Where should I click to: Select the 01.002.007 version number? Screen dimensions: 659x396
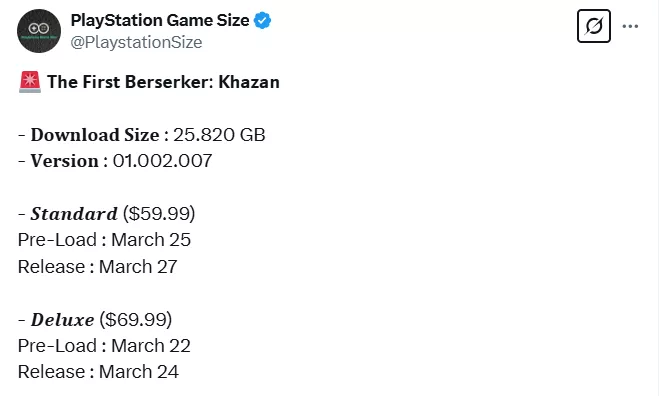(x=162, y=161)
